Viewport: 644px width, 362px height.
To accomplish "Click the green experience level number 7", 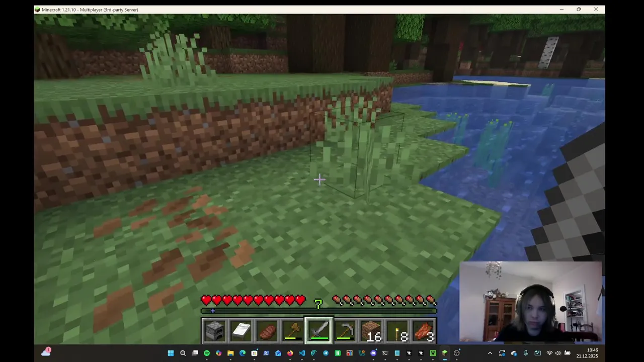I will point(318,303).
